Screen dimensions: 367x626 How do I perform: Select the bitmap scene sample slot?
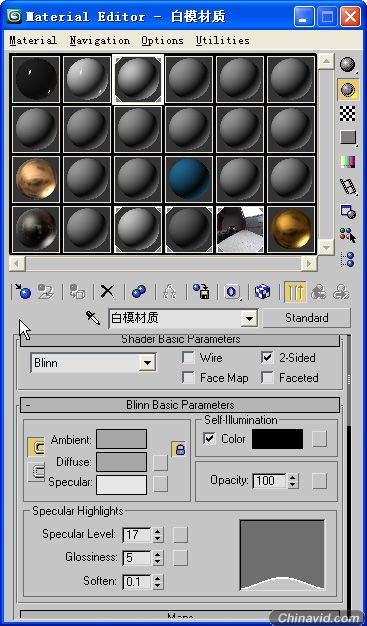240,230
